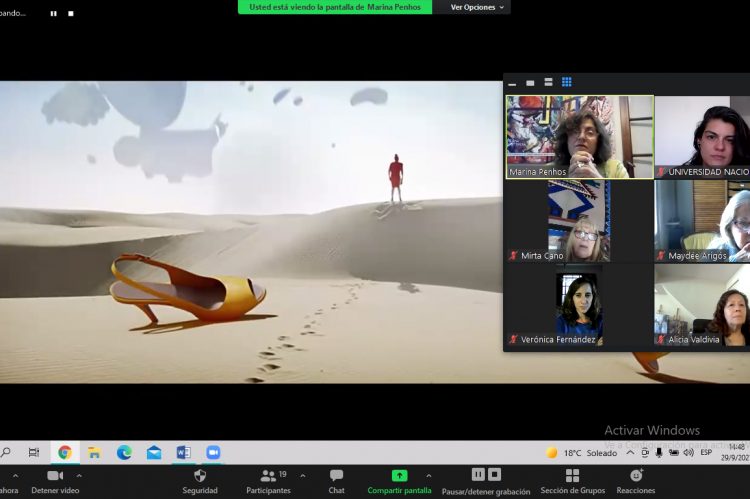Pause the recording in the top-left indicator
This screenshot has width=750, height=499.
(x=54, y=14)
